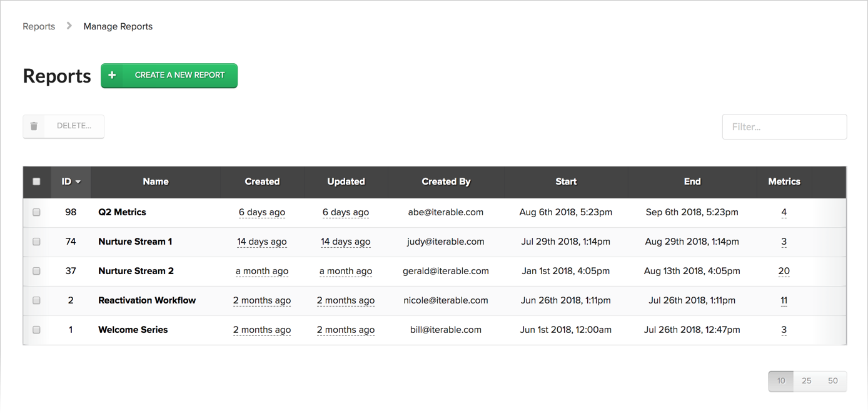The height and width of the screenshot is (413, 868).
Task: Click the plus icon on create button
Action: point(113,75)
